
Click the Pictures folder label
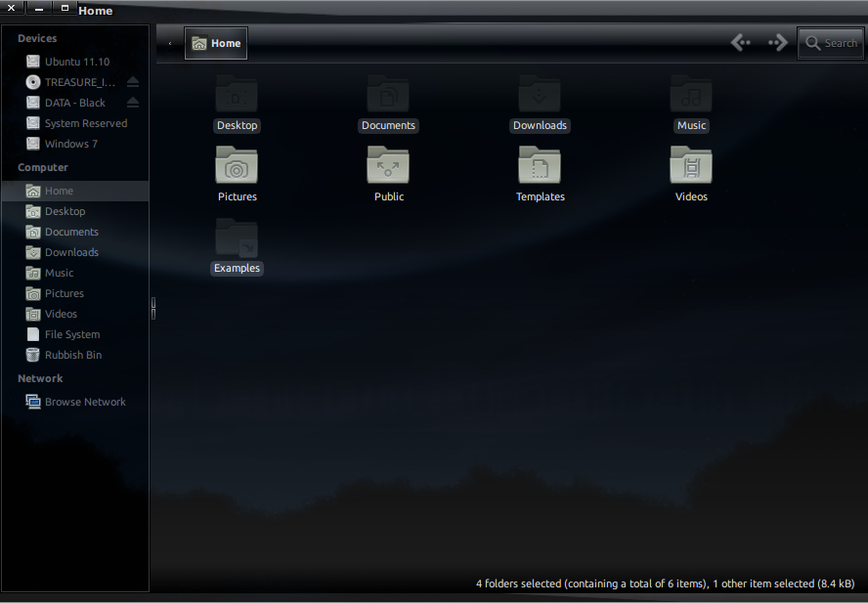pos(237,196)
